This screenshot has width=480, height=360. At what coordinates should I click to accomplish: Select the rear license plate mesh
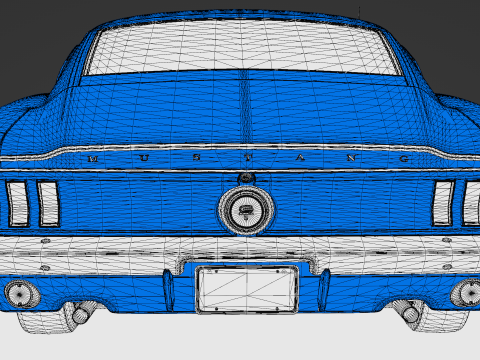pos(247,289)
